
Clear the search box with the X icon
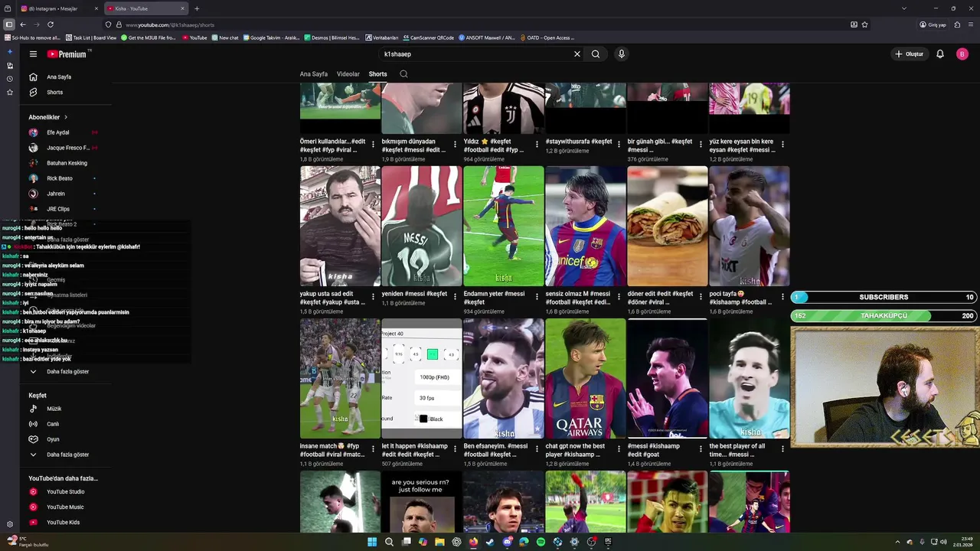577,54
